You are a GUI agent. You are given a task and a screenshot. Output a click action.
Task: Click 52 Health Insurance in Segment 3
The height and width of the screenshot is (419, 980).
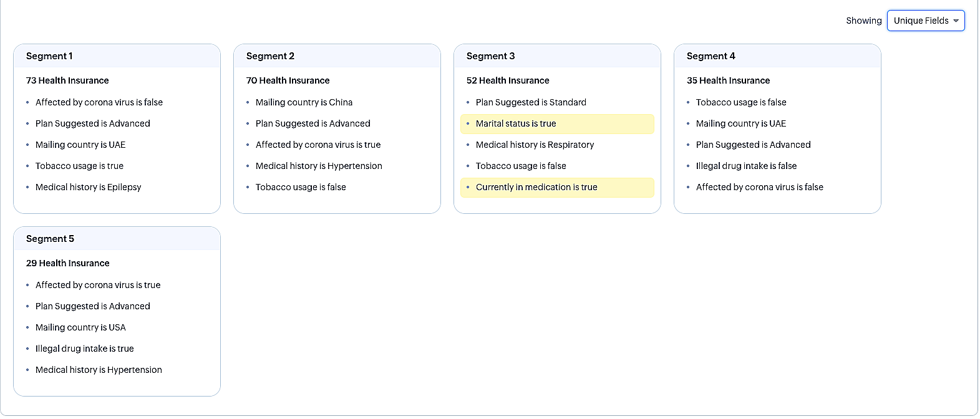coord(508,80)
